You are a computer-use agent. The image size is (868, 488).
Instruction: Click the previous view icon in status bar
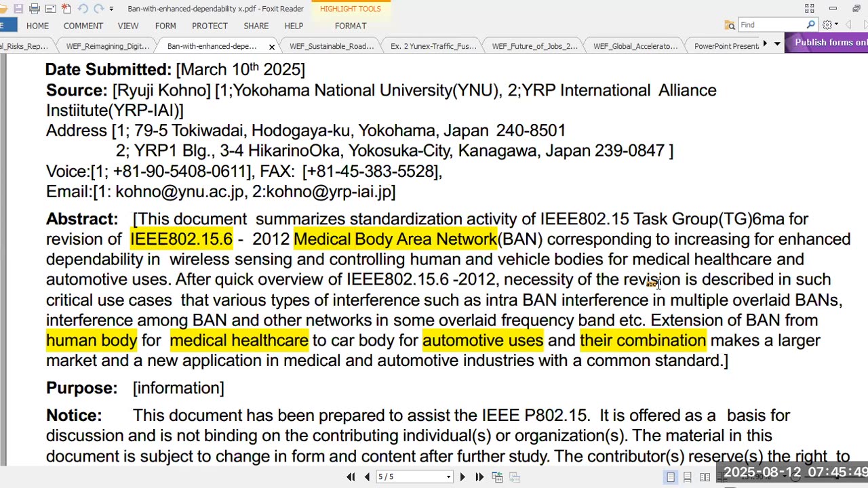click(x=497, y=476)
